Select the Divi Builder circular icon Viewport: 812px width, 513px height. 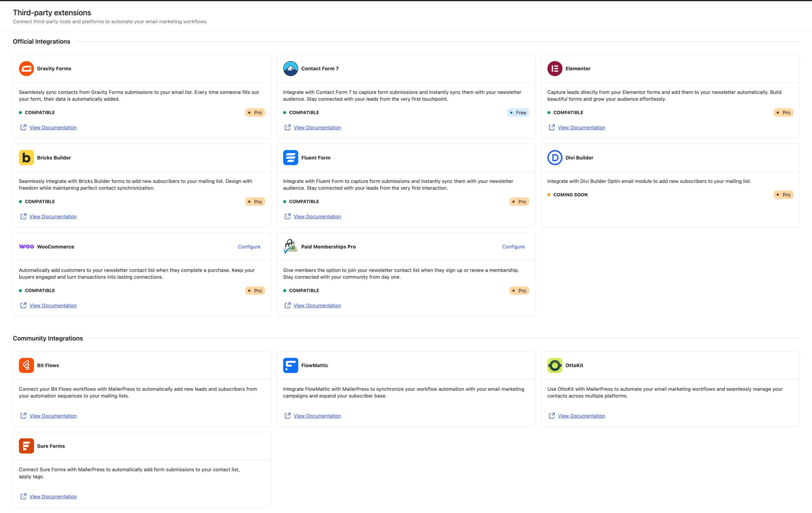coord(555,157)
